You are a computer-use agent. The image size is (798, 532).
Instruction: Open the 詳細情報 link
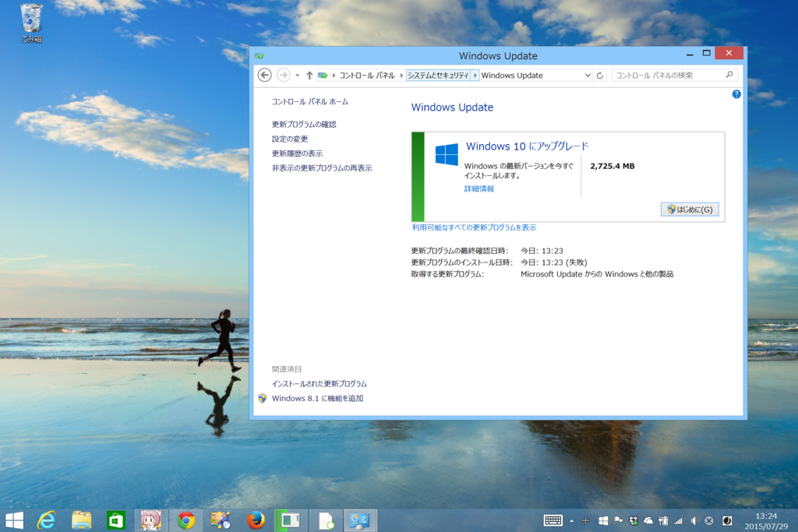coord(479,188)
